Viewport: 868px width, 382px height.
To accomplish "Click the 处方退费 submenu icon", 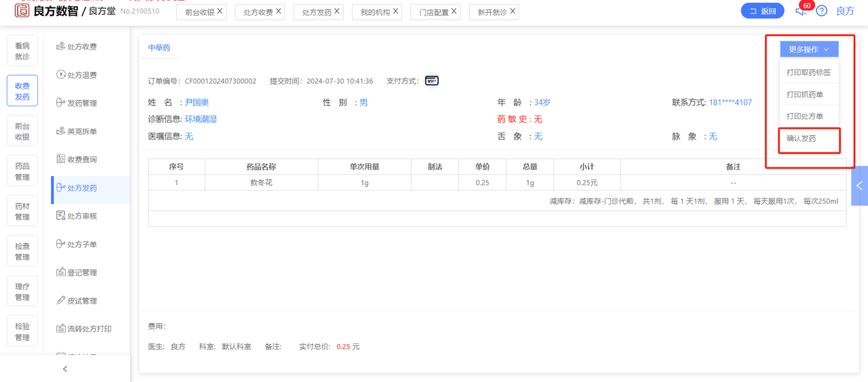I will coord(60,75).
